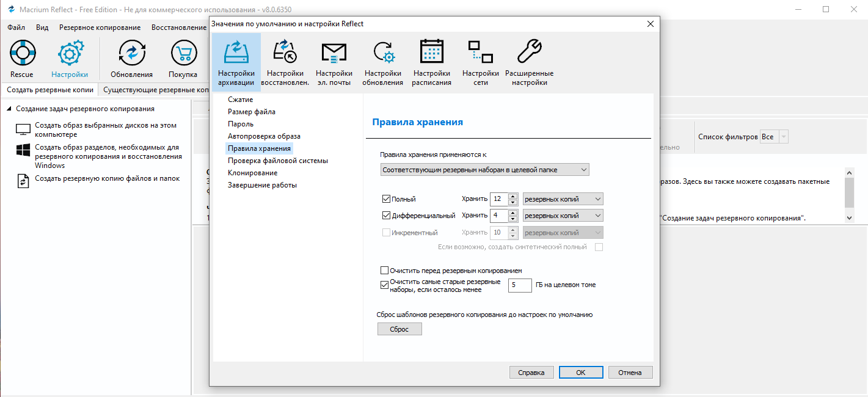The width and height of the screenshot is (868, 397).
Task: Open Полный retention unit dropdown
Action: click(x=563, y=199)
